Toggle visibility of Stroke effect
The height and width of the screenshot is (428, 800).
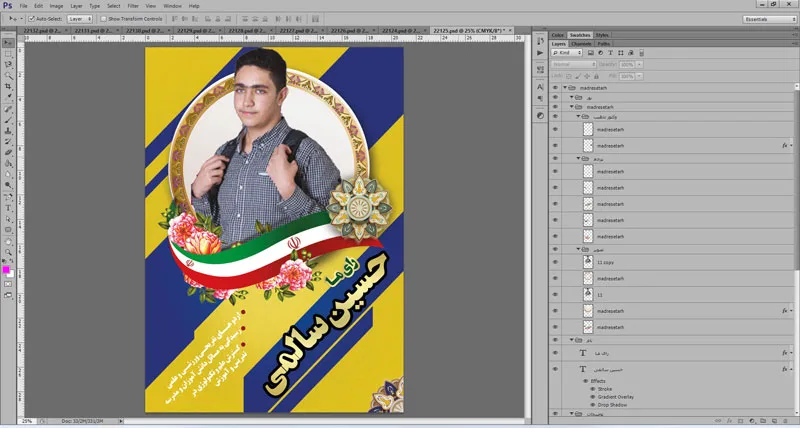pos(593,389)
